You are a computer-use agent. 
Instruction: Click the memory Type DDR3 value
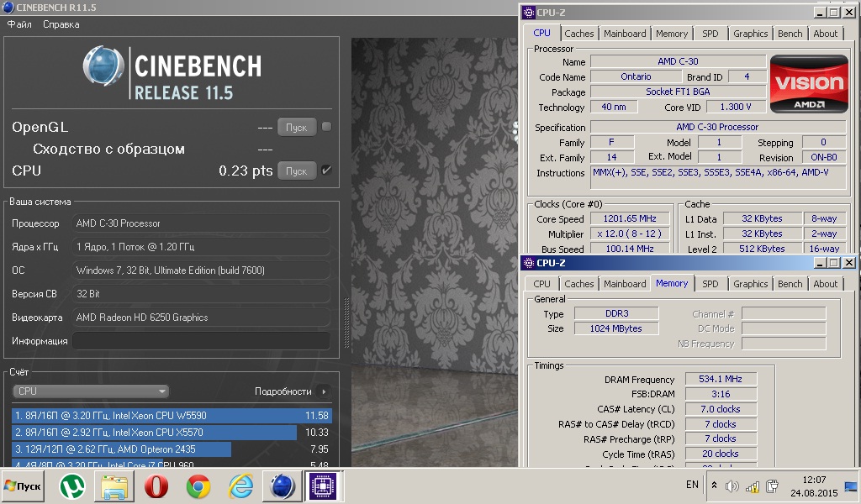[x=616, y=313]
